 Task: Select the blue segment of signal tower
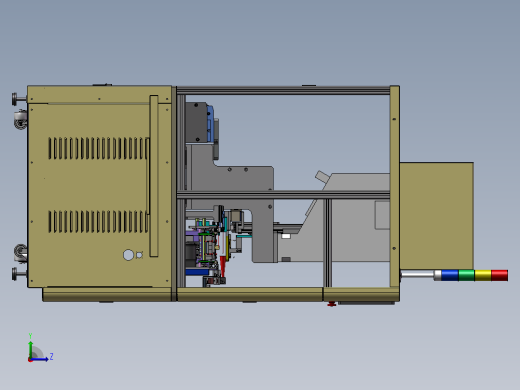pos(450,275)
